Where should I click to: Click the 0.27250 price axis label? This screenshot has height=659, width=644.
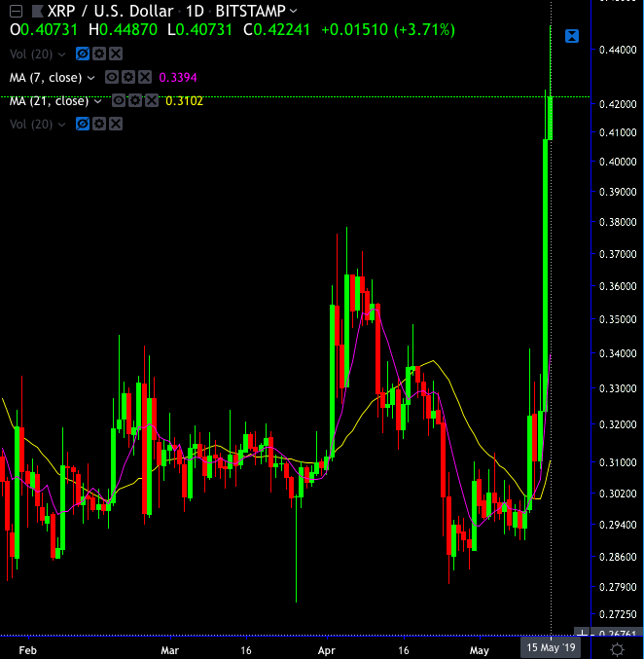click(x=618, y=614)
